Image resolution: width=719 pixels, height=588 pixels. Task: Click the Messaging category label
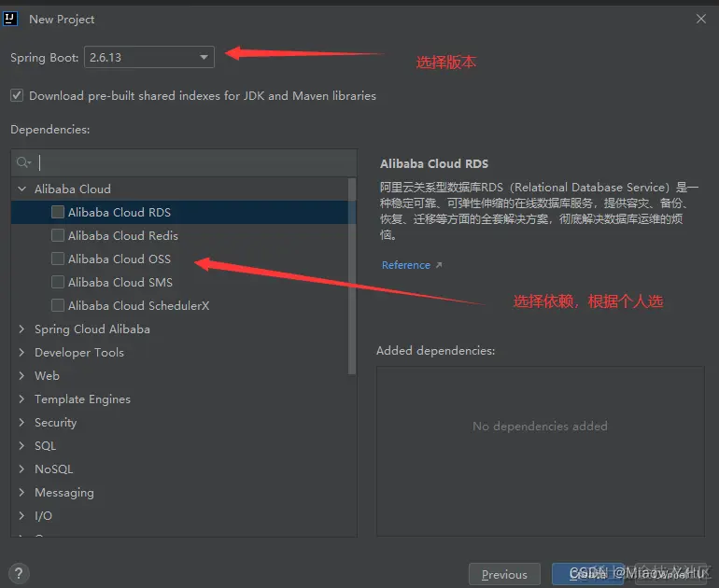point(64,492)
